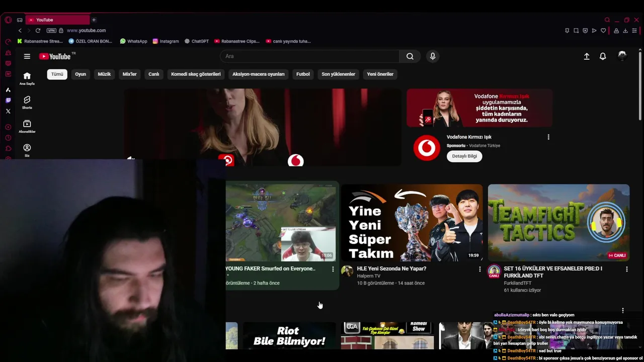Open the YouTube hamburger guide menu
Screen dimensions: 644x362
pos(27,56)
